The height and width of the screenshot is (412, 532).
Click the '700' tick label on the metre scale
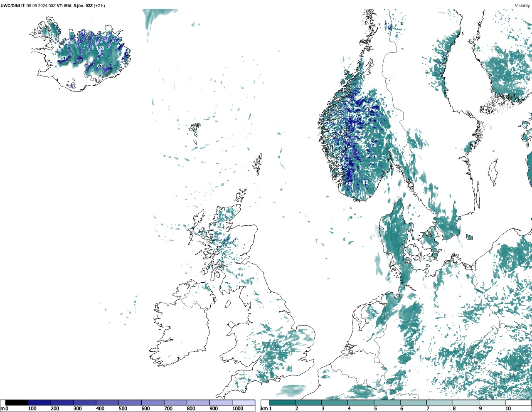[168, 409]
